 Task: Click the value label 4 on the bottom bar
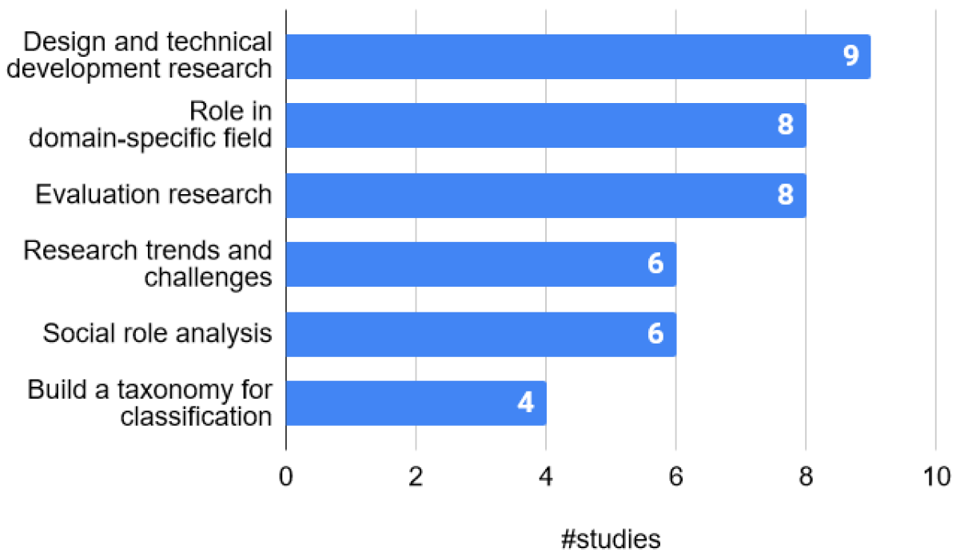(525, 403)
